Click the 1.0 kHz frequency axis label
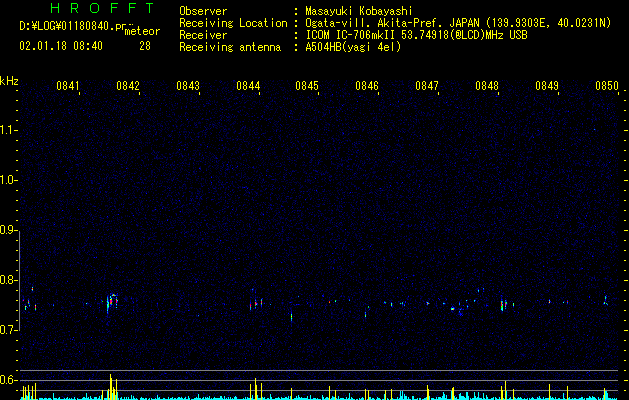This screenshot has height=400, width=629. tap(8, 180)
